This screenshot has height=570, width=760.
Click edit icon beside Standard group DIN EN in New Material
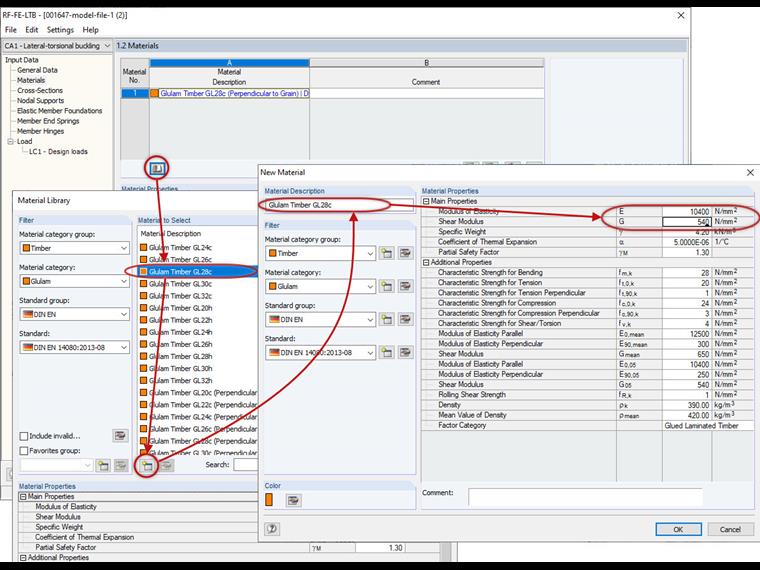click(405, 319)
